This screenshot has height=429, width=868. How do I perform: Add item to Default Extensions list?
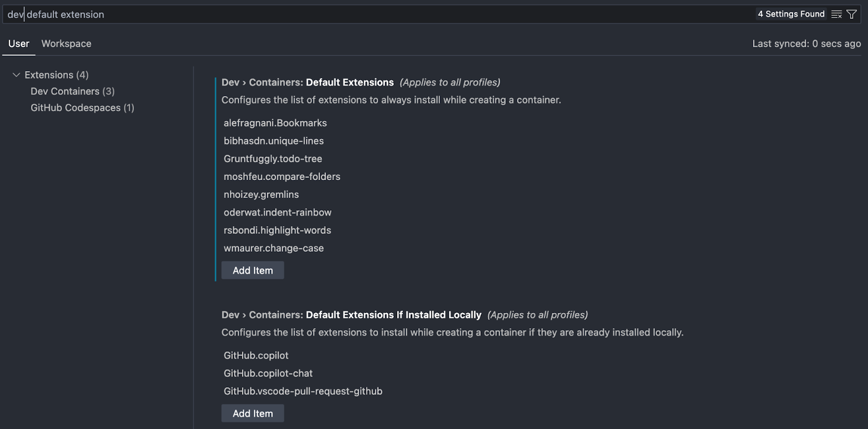[253, 270]
